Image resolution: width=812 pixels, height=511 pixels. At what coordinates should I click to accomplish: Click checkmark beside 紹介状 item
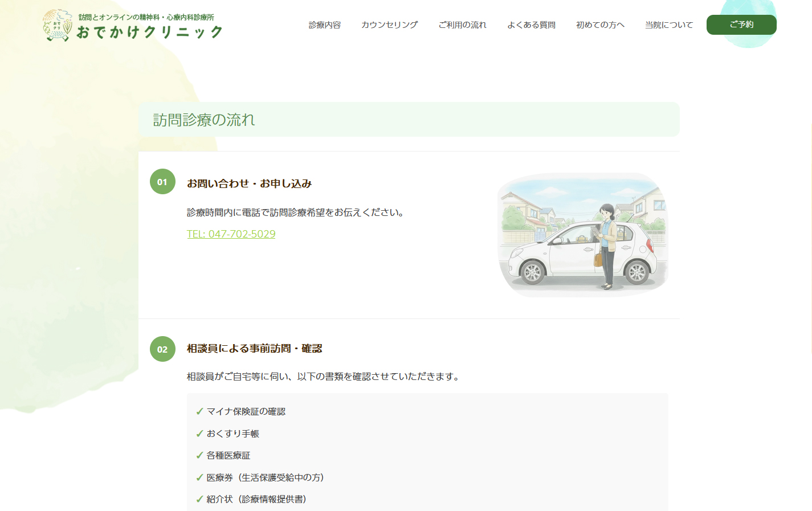pos(199,499)
